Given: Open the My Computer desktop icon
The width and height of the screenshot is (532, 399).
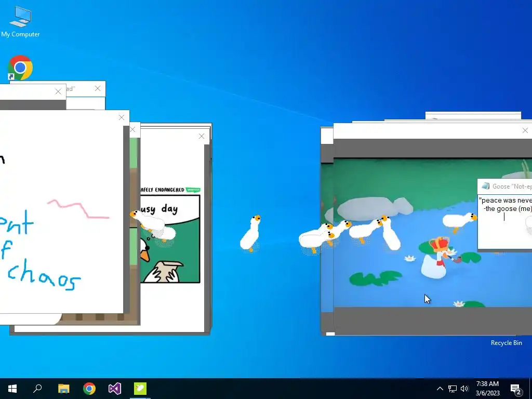Looking at the screenshot, I should [20, 21].
